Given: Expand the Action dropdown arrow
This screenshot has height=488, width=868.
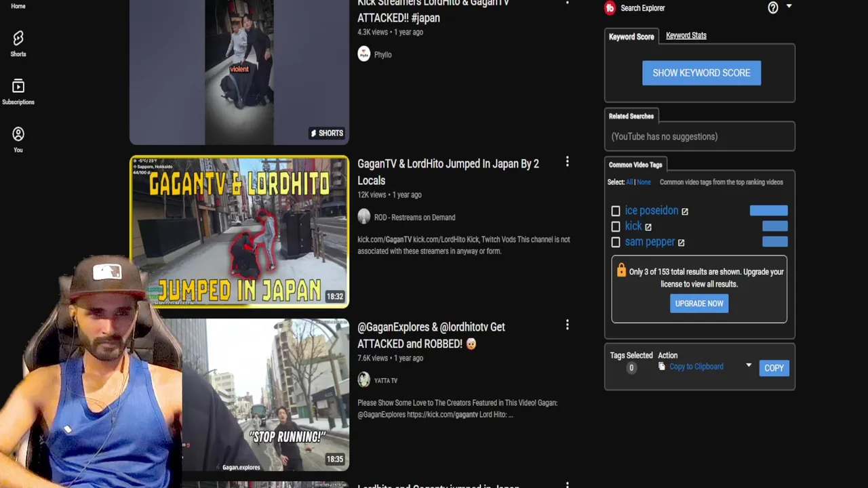Looking at the screenshot, I should pyautogui.click(x=749, y=366).
